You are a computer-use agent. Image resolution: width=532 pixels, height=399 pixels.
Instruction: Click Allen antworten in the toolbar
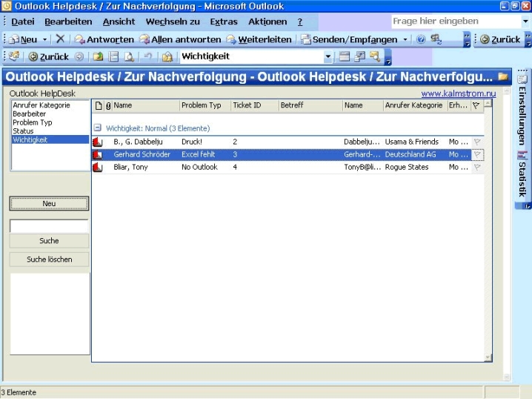(180, 39)
